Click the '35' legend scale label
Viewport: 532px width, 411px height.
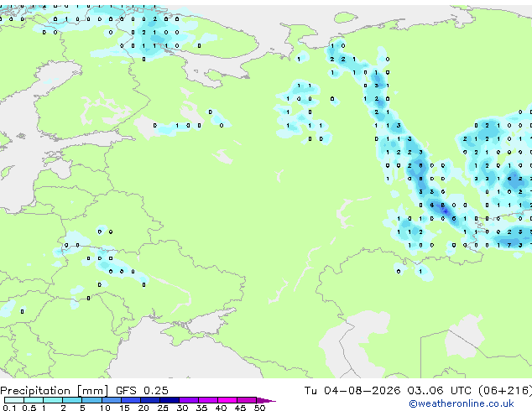click(202, 408)
